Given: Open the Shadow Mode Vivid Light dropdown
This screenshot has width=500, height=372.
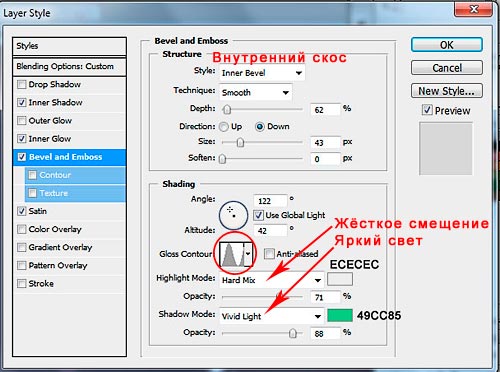Looking at the screenshot, I should 272,316.
